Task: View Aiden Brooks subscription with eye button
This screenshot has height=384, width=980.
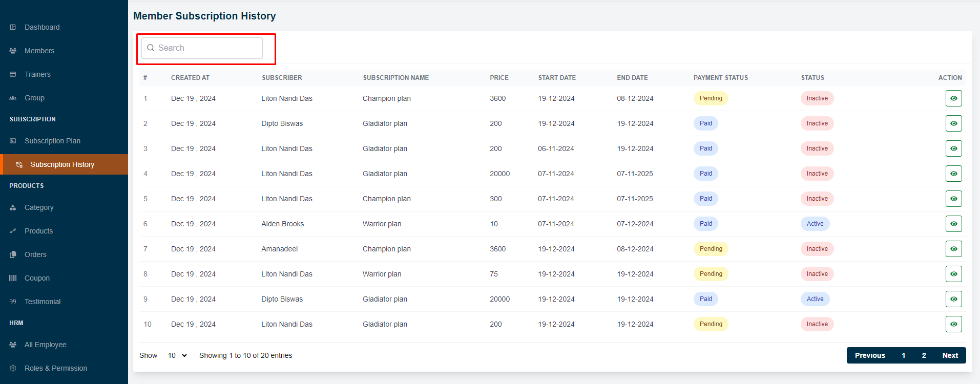Action: coord(953,224)
